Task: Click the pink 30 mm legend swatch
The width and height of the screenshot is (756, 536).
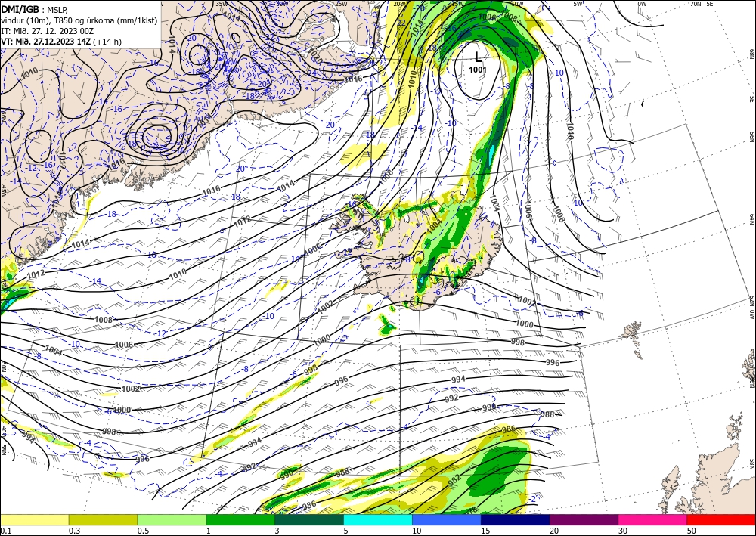Action: tap(653, 520)
